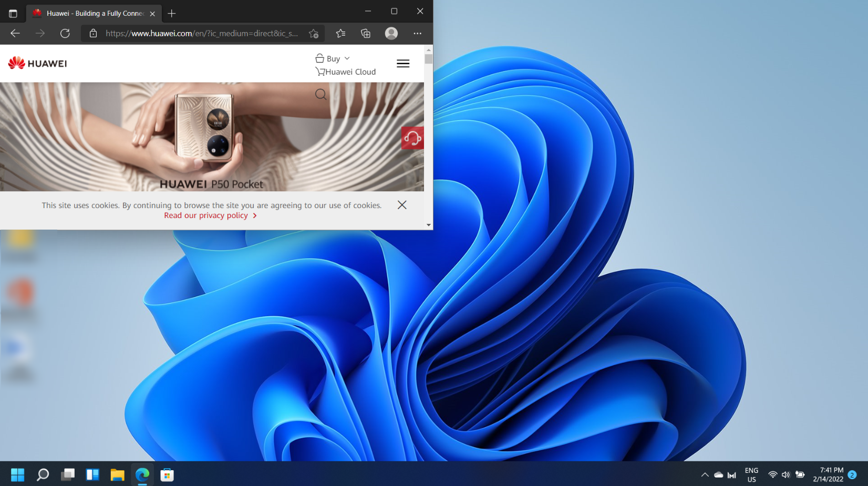This screenshot has height=486, width=868.
Task: Open the Favorites list icon
Action: tap(340, 33)
